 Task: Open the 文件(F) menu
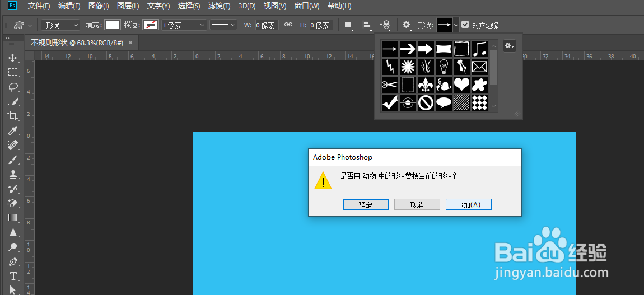[x=39, y=6]
